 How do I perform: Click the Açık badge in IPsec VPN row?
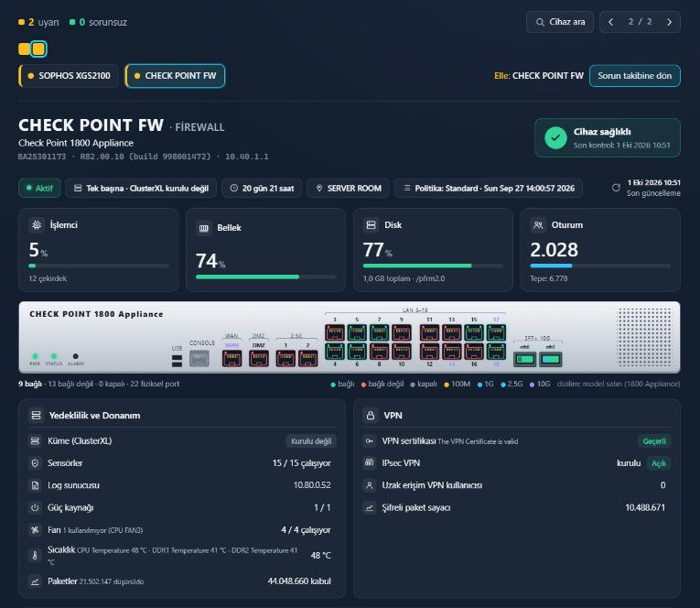tap(659, 463)
